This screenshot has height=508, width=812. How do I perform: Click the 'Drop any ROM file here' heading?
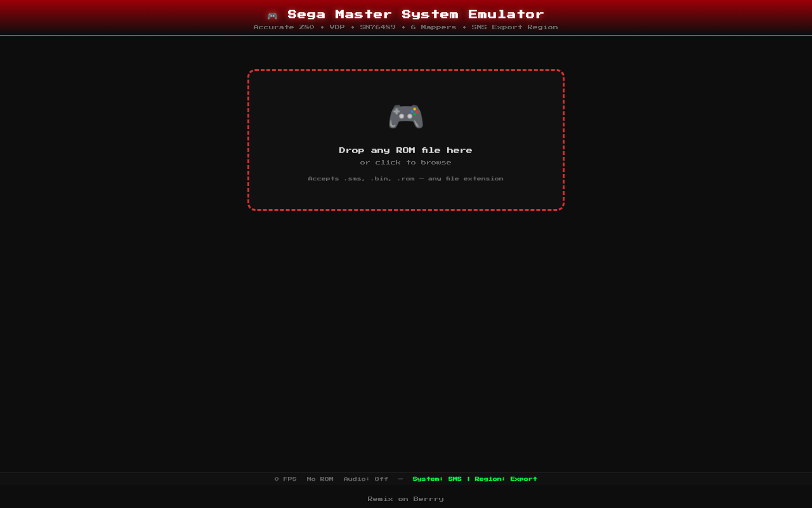click(x=406, y=150)
